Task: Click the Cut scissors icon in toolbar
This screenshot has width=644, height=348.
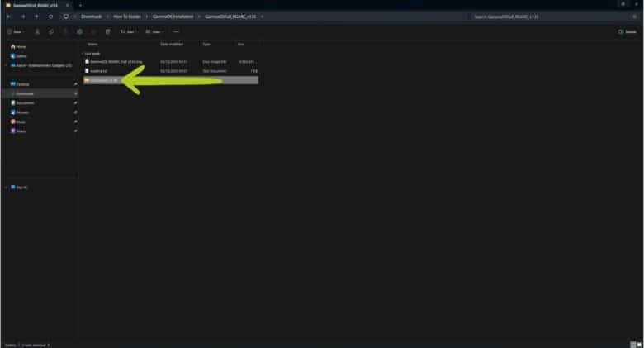Action: point(38,31)
